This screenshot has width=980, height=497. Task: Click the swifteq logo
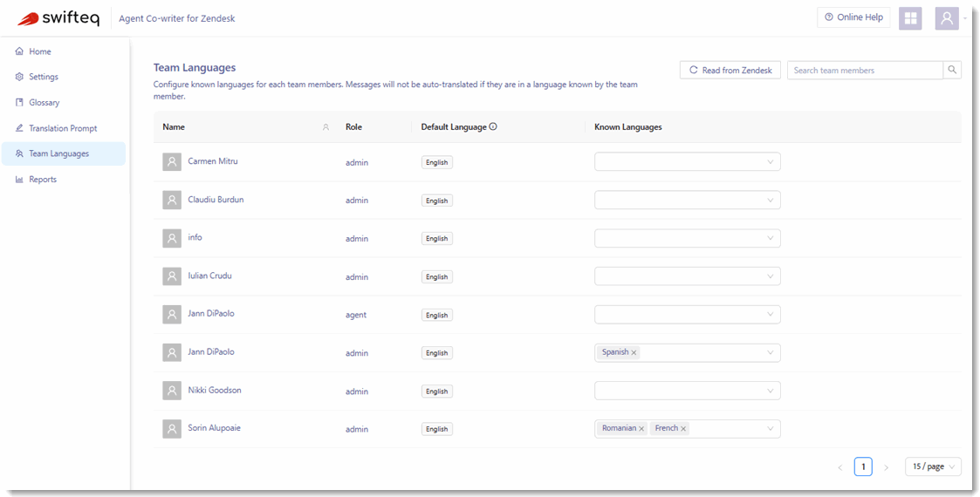(58, 18)
